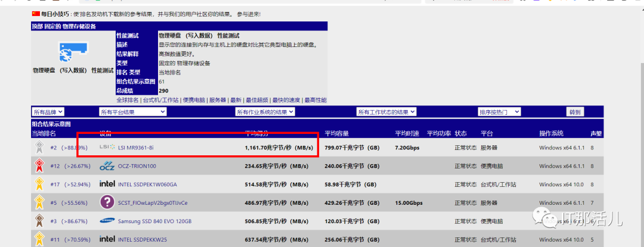Image resolution: width=644 pixels, height=247 pixels.
Task: Click the 1,161.70兆字节/秒 score value
Action: coord(279,148)
